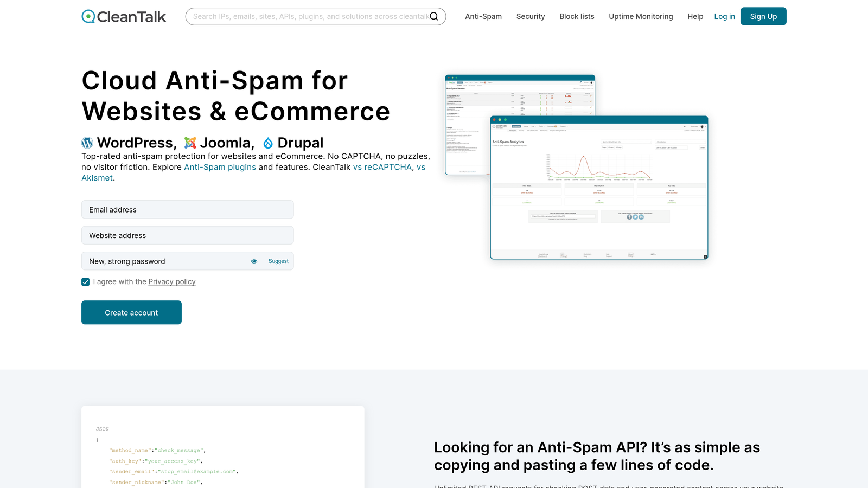Open the Anti-Spam menu
Image resolution: width=868 pixels, height=488 pixels.
pos(483,16)
